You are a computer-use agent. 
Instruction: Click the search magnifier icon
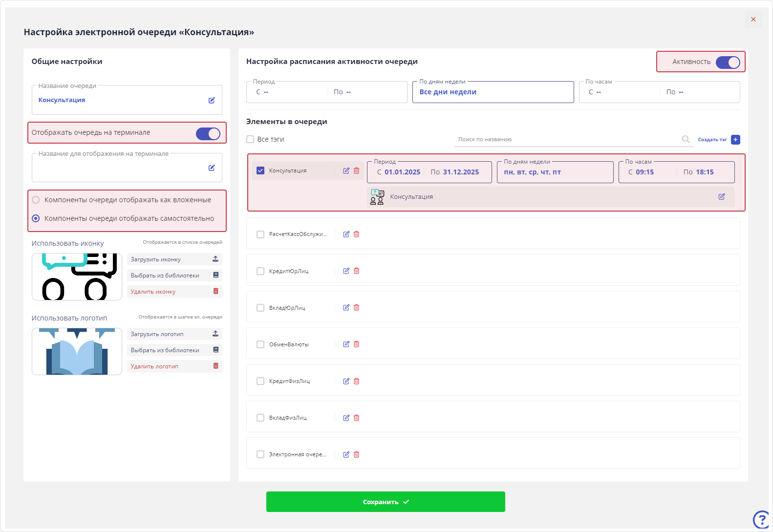pyautogui.click(x=686, y=139)
